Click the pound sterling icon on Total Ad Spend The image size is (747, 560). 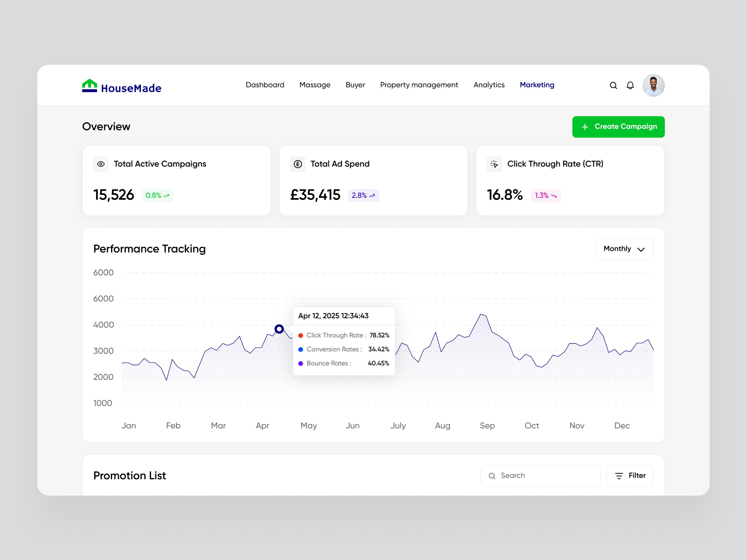(298, 164)
